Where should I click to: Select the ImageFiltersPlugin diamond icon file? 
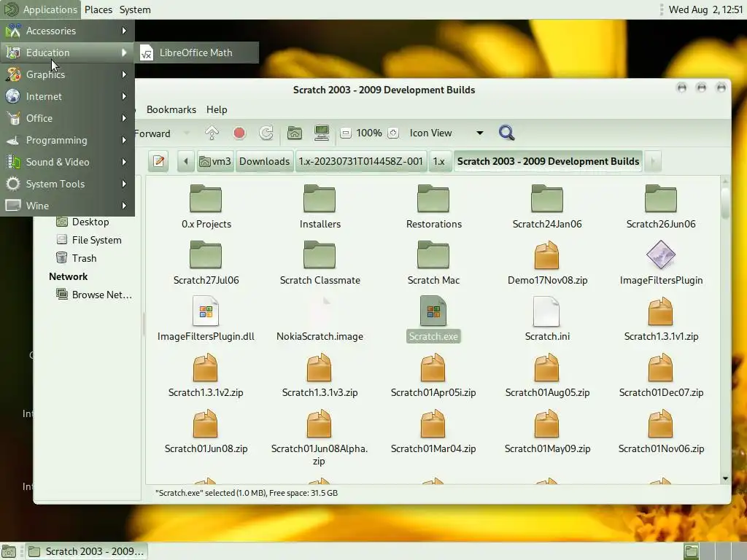(x=661, y=262)
